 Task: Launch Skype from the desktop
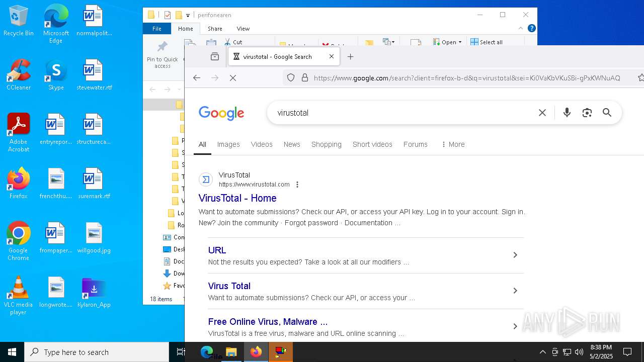point(56,74)
